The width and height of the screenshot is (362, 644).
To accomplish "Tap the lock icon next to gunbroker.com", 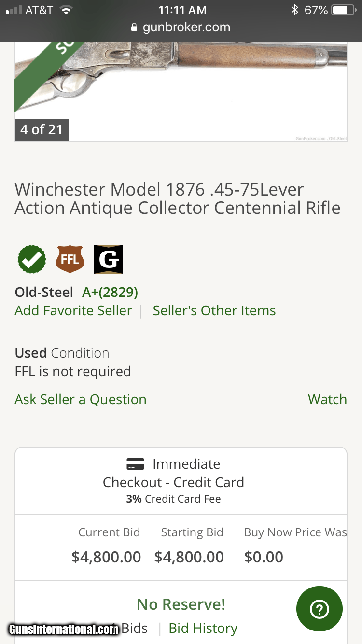I will [x=135, y=28].
